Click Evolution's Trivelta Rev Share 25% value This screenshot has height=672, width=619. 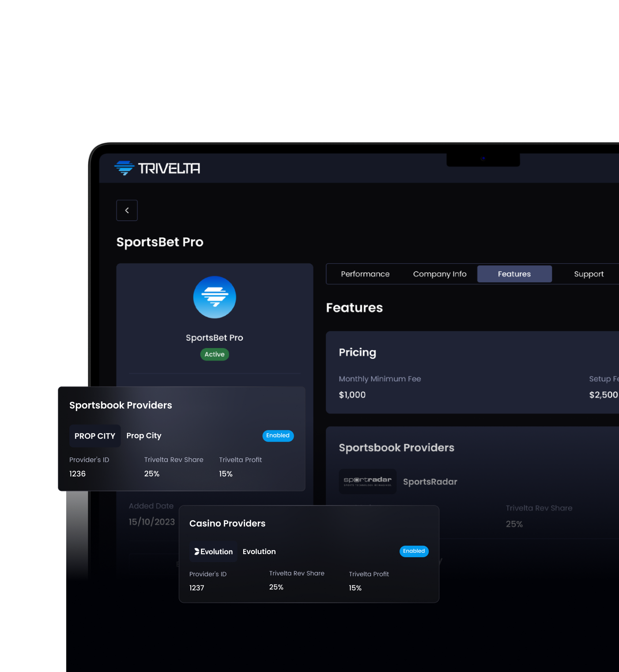point(276,587)
